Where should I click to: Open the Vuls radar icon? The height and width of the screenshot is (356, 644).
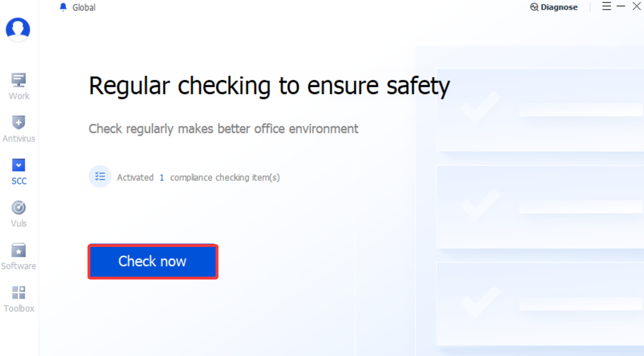18,207
